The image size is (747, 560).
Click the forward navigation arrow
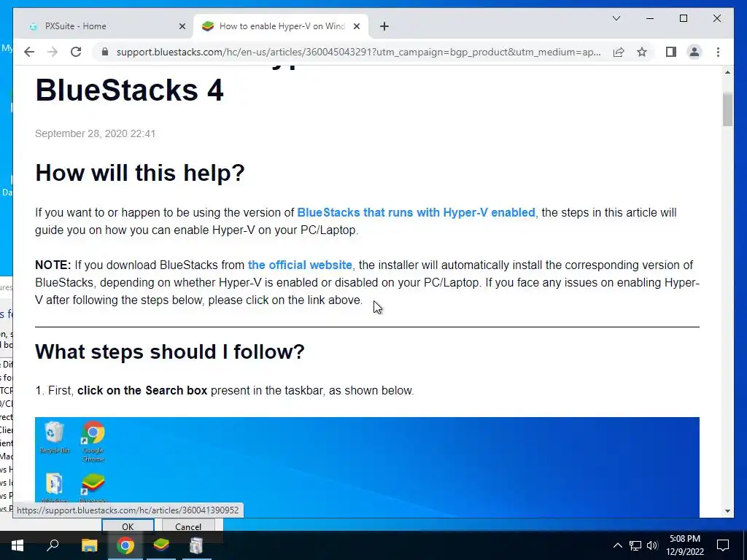(x=53, y=52)
